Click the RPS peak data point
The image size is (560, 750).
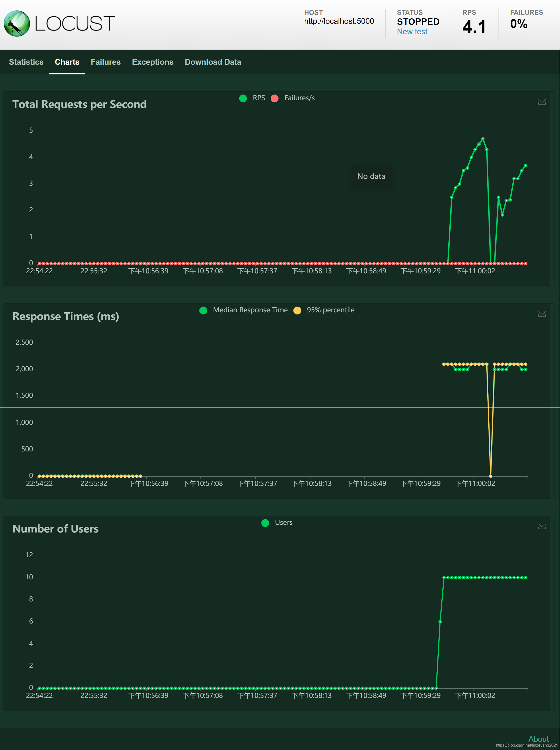[483, 139]
